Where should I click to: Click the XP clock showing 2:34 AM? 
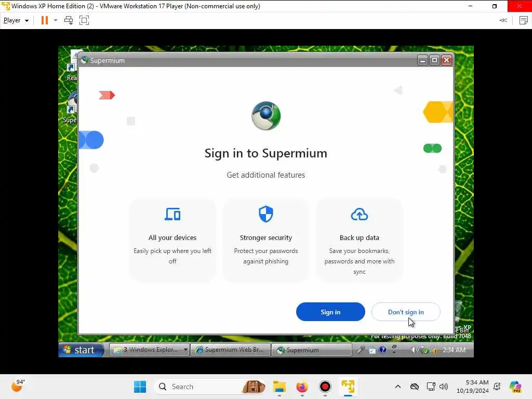tap(454, 350)
